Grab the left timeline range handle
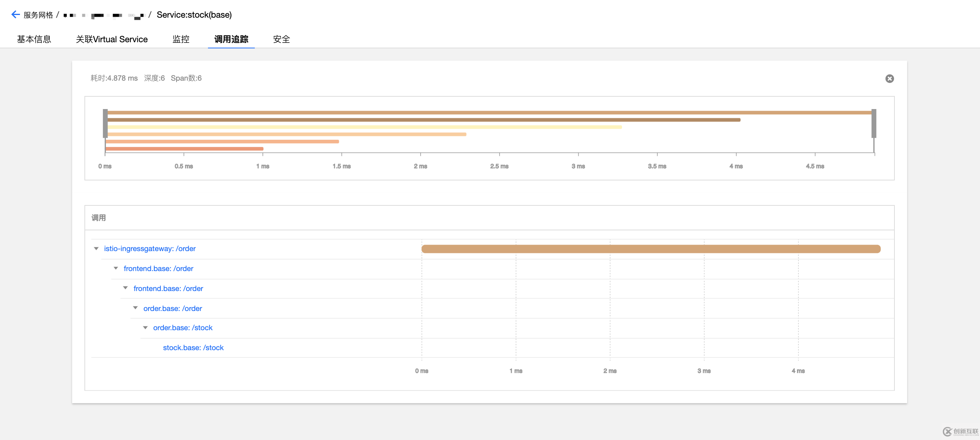The width and height of the screenshot is (980, 440). pos(105,123)
